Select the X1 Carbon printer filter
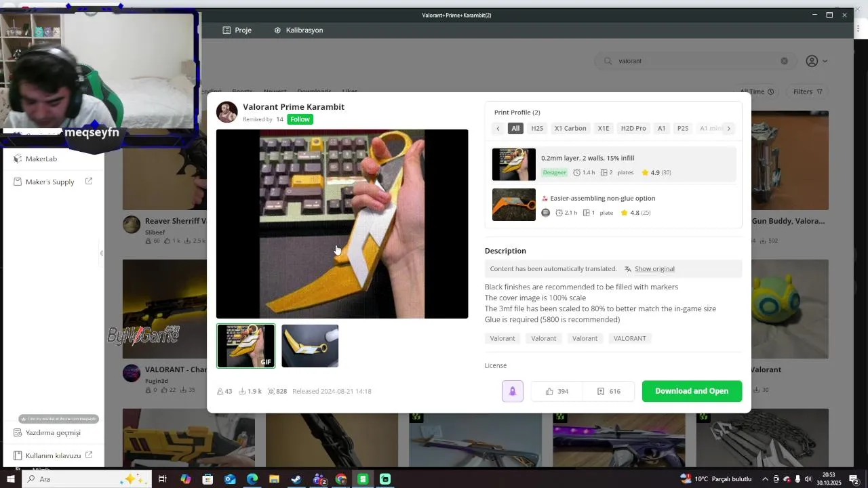This screenshot has width=868, height=488. point(570,128)
